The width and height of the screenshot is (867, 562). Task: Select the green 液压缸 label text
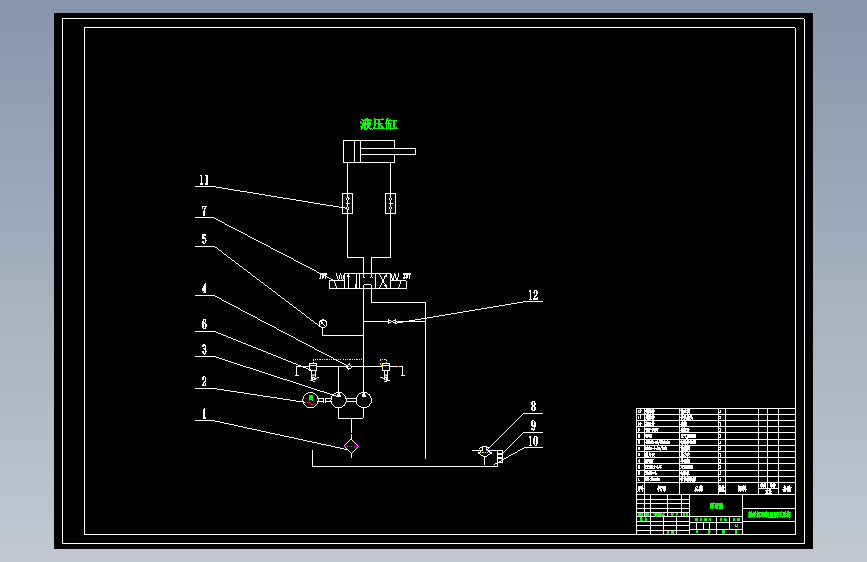coord(379,124)
